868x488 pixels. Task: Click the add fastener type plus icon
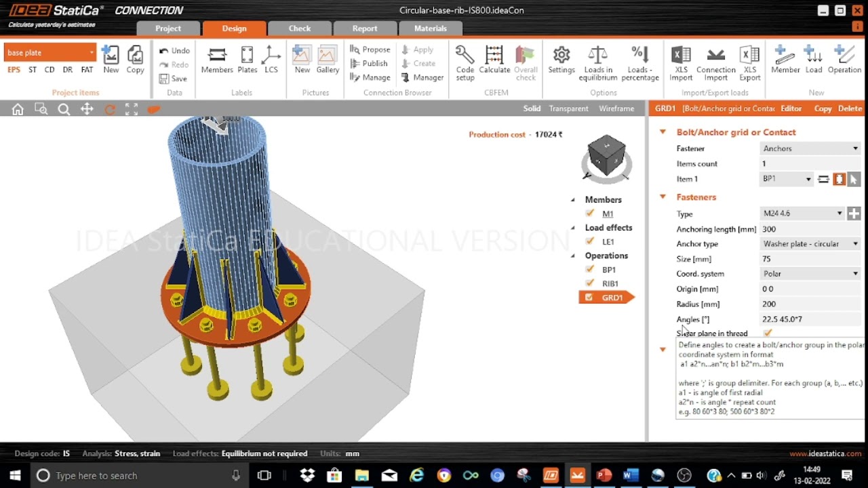[854, 213]
